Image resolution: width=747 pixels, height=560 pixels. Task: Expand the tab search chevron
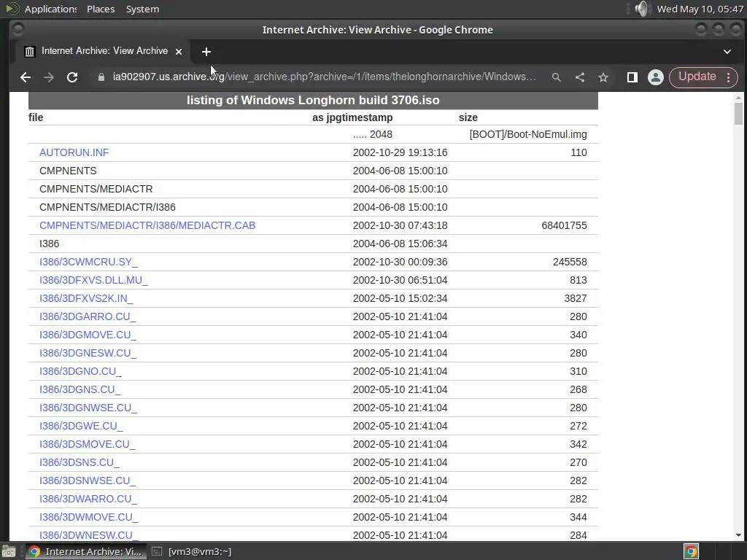click(727, 52)
